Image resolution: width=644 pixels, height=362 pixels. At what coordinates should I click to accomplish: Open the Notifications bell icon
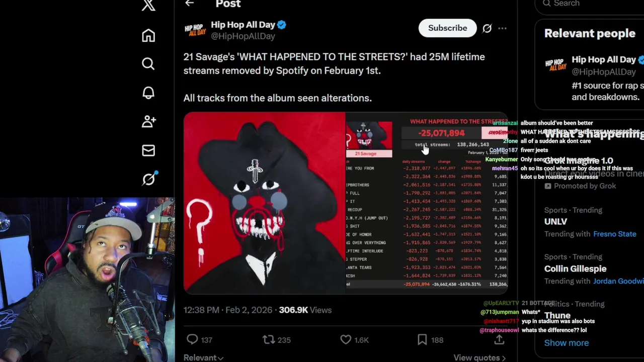[148, 93]
